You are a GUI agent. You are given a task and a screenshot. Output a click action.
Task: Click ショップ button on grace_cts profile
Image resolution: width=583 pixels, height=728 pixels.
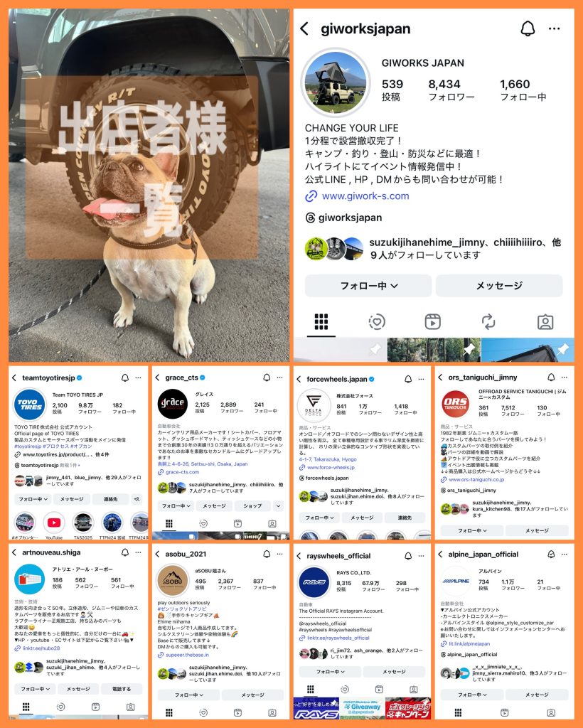coord(252,505)
